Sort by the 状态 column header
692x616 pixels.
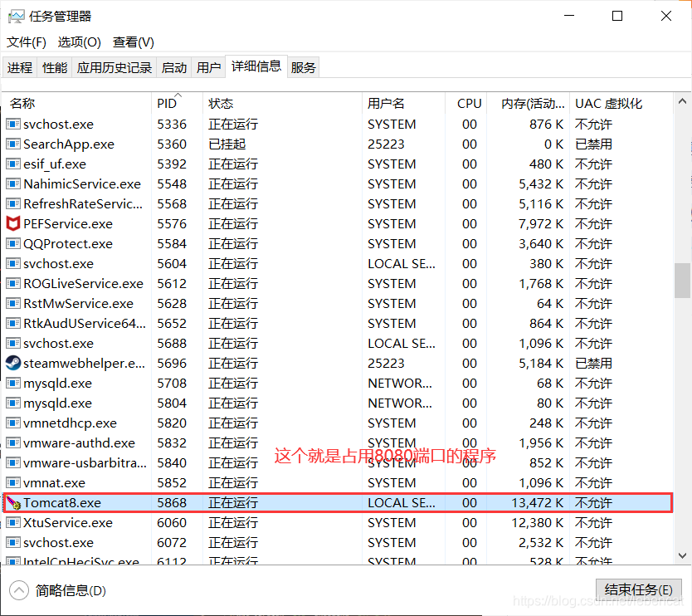[282, 103]
